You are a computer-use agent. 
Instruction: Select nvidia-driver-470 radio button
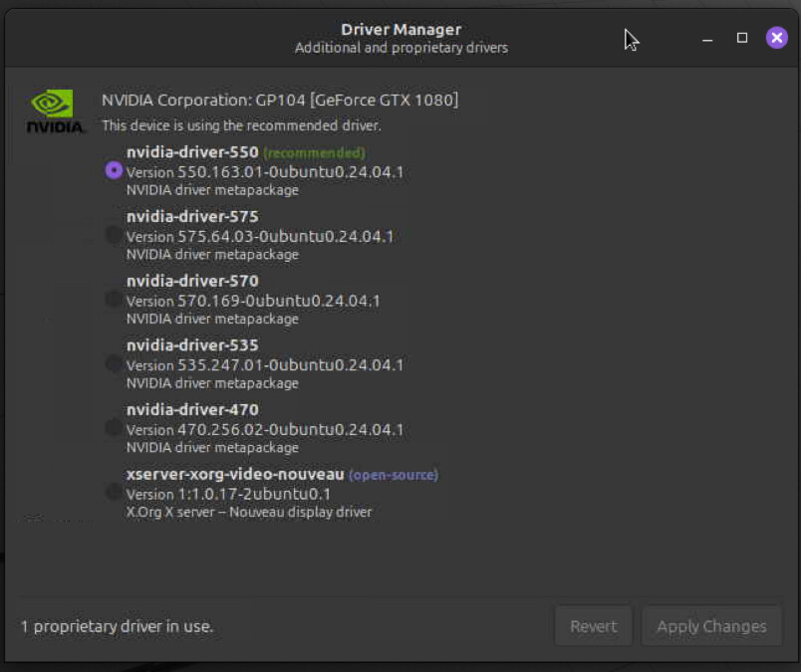click(114, 428)
